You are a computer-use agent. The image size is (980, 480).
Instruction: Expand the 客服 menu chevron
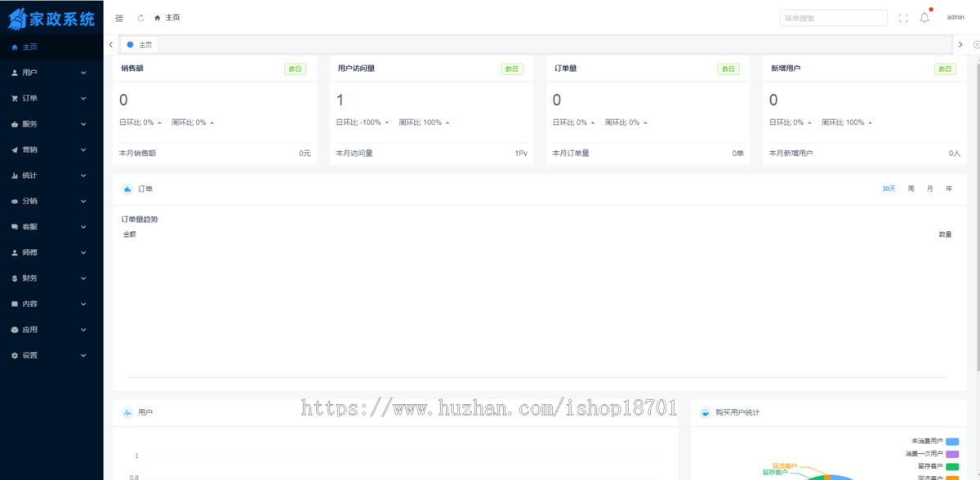tap(83, 227)
